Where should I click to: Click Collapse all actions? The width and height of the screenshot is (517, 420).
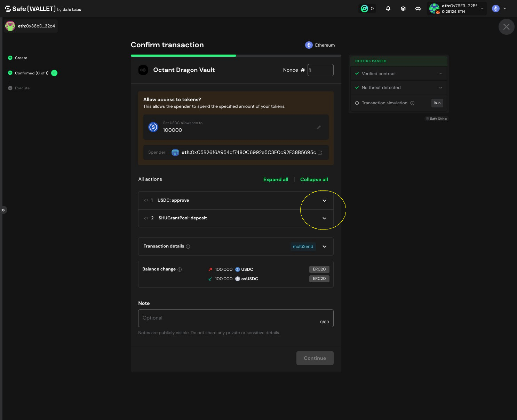click(x=314, y=179)
